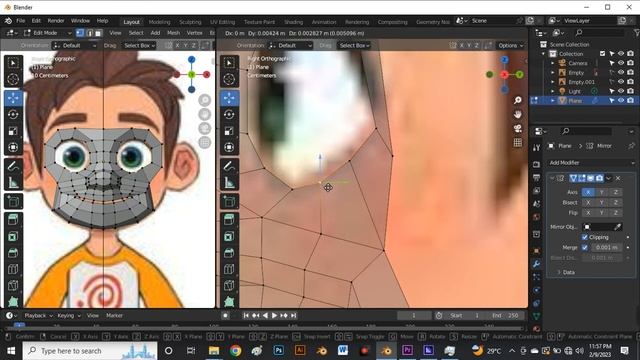Click the eyedropper for Mirror Object

pyautogui.click(x=618, y=227)
